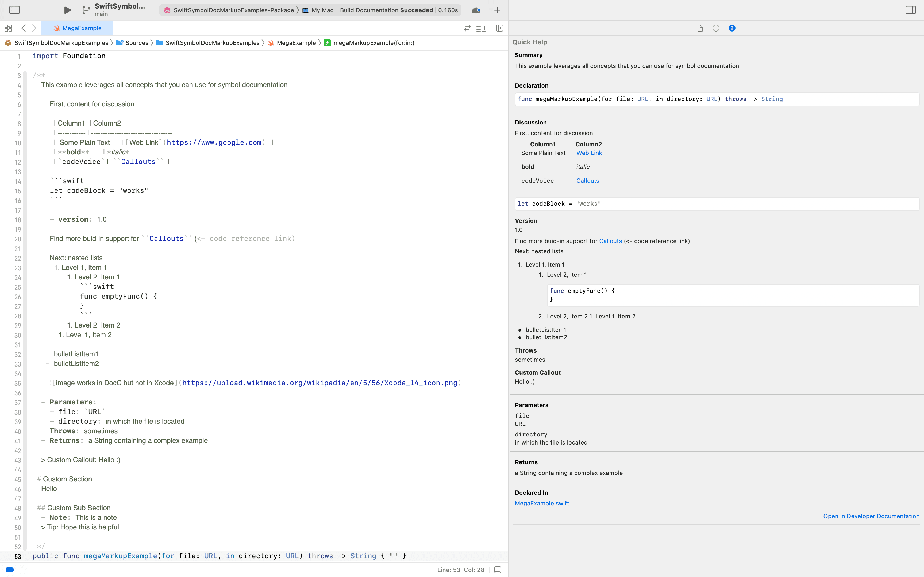The height and width of the screenshot is (577, 924).
Task: Toggle the Quick Help question mark inspector
Action: point(731,28)
